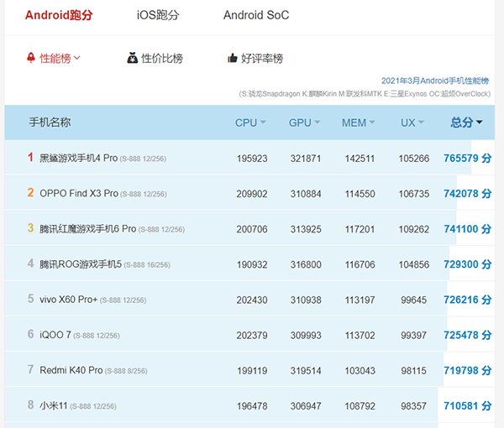Open OPPO Find X3 Pro entry
This screenshot has height=428, width=504.
78,193
